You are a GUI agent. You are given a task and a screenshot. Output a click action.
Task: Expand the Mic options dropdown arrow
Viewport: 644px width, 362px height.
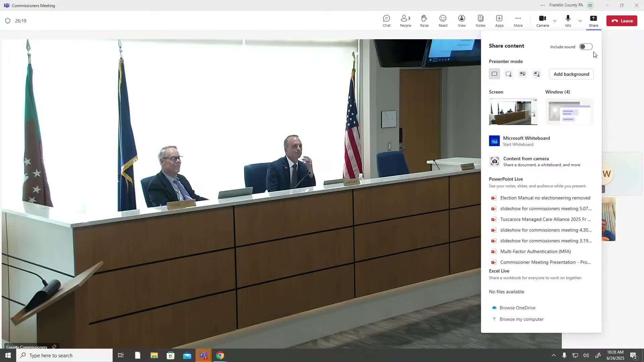tap(580, 21)
